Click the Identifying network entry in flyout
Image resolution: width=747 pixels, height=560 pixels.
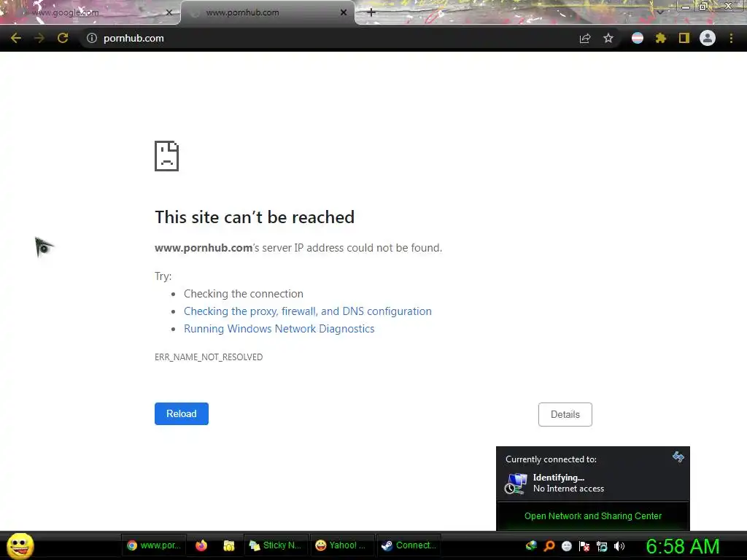coord(592,483)
